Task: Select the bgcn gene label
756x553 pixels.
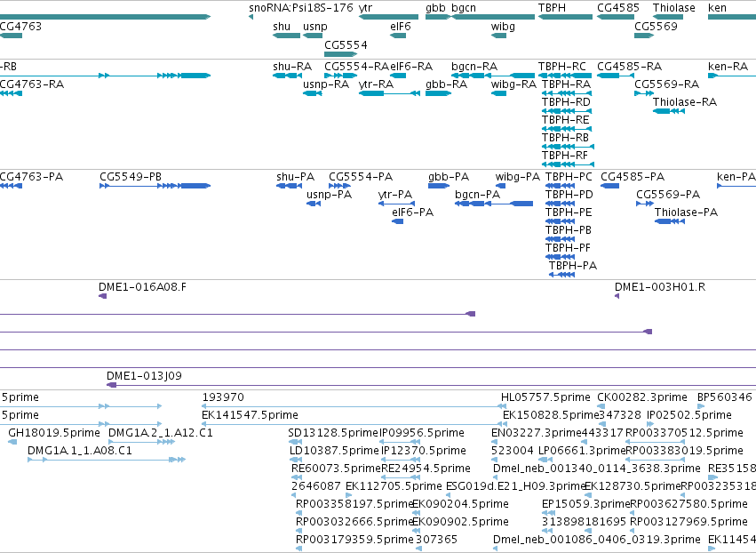Action: click(x=464, y=8)
